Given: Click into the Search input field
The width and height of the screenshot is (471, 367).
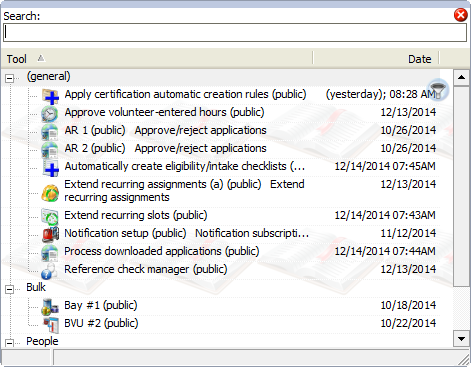Looking at the screenshot, I should tap(235, 32).
